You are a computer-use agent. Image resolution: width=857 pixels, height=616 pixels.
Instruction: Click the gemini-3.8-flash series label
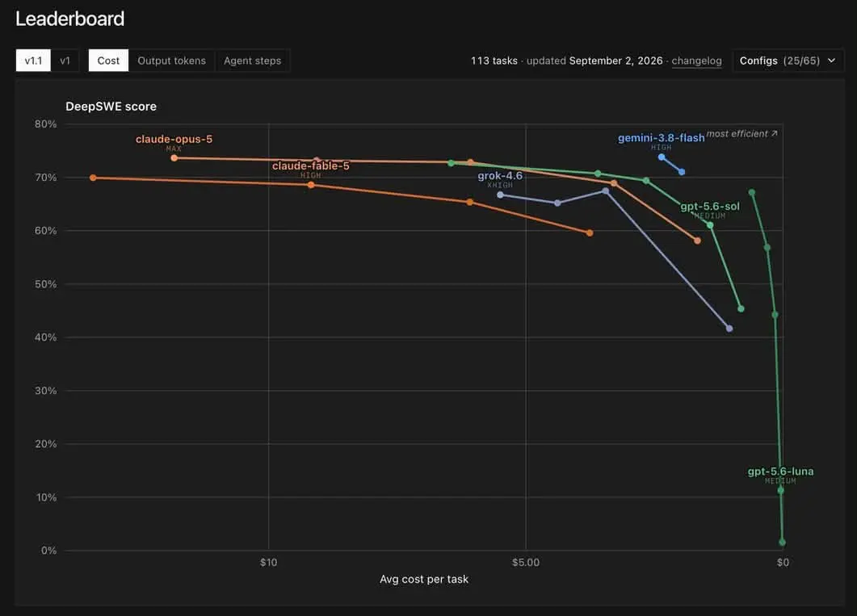(661, 138)
